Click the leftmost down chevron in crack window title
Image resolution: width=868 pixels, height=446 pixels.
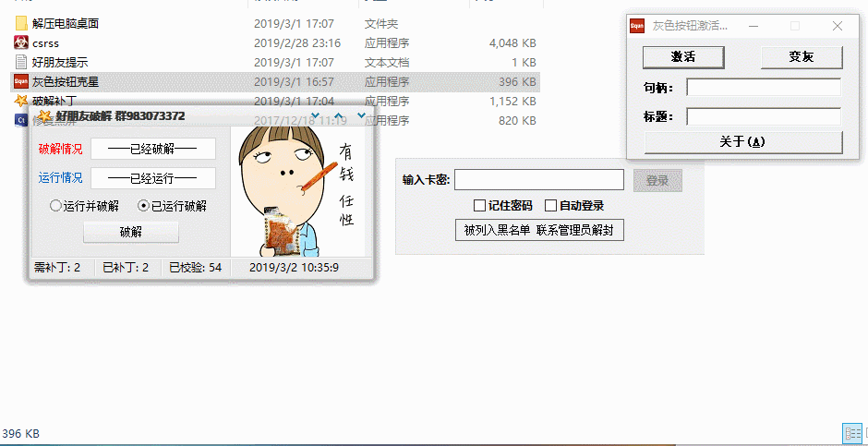click(x=317, y=116)
